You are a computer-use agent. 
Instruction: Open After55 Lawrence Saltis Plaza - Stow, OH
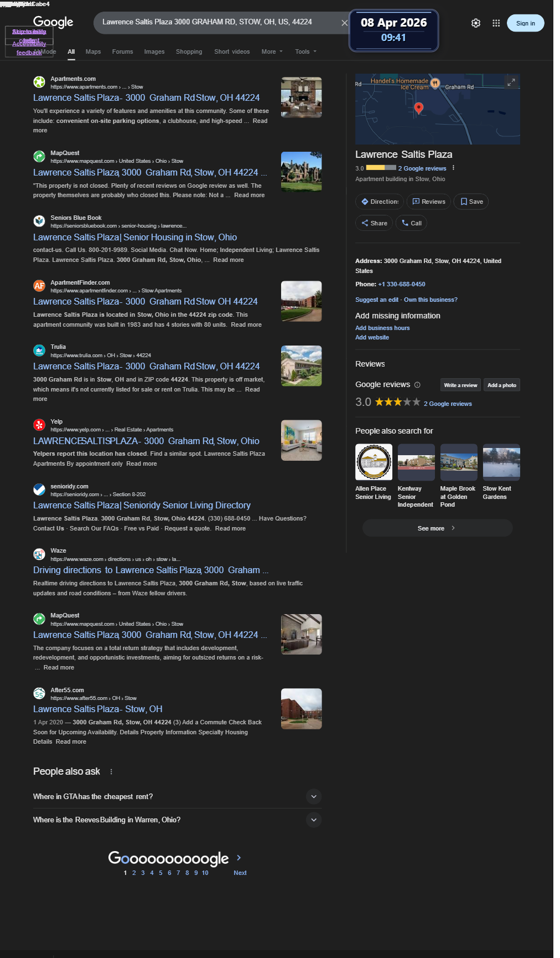pos(98,709)
